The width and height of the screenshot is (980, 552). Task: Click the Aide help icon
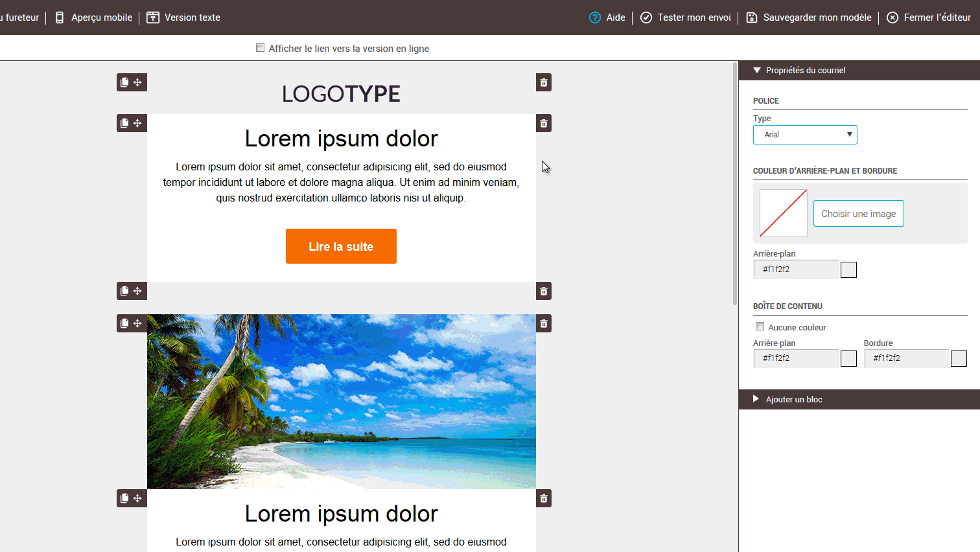595,17
